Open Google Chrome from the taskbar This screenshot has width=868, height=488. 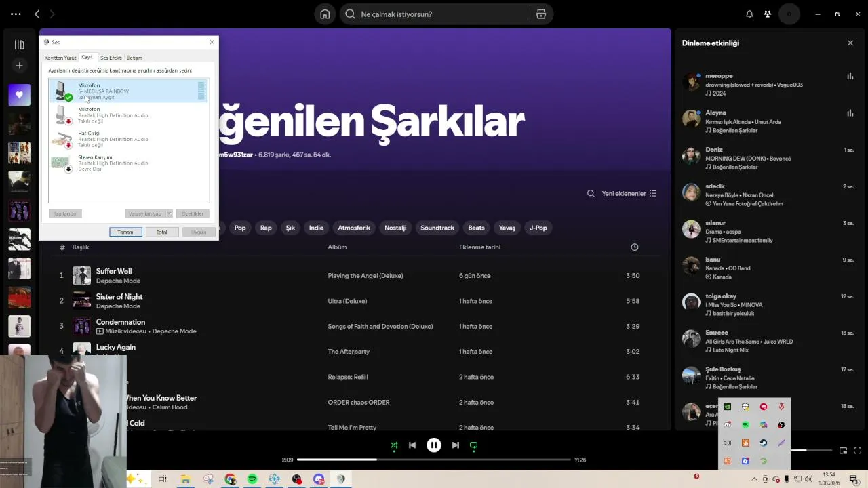click(x=231, y=479)
